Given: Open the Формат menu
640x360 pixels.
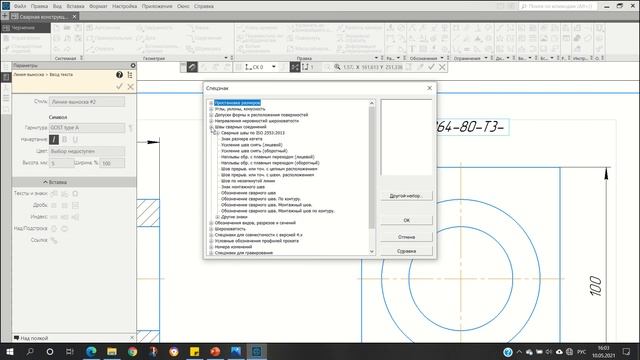Looking at the screenshot, I should tap(98, 6).
